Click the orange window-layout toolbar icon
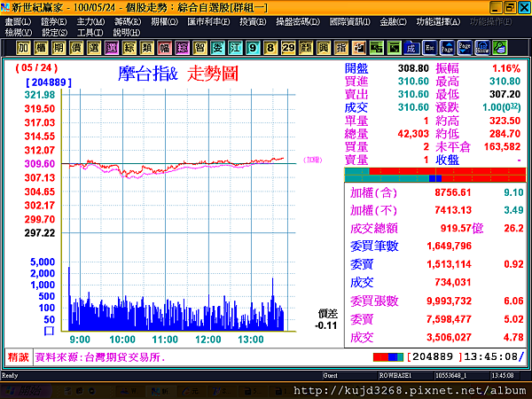 (358, 48)
